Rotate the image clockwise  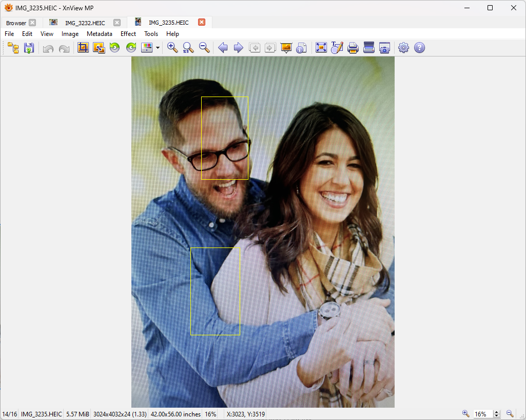(131, 48)
